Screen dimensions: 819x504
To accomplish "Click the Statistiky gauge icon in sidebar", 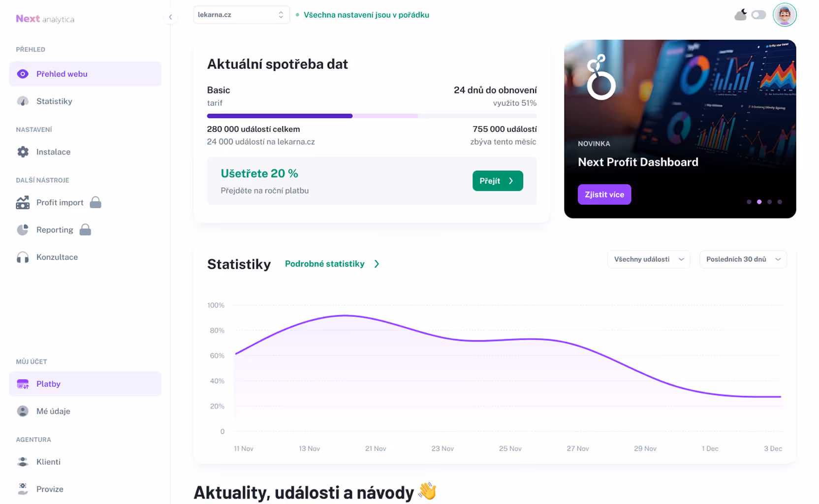I will click(23, 101).
